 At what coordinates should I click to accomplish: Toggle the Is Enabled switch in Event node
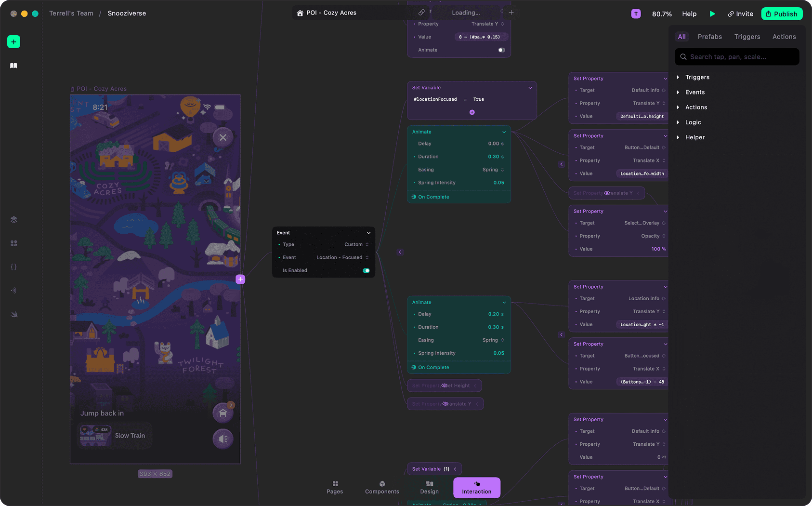(366, 270)
